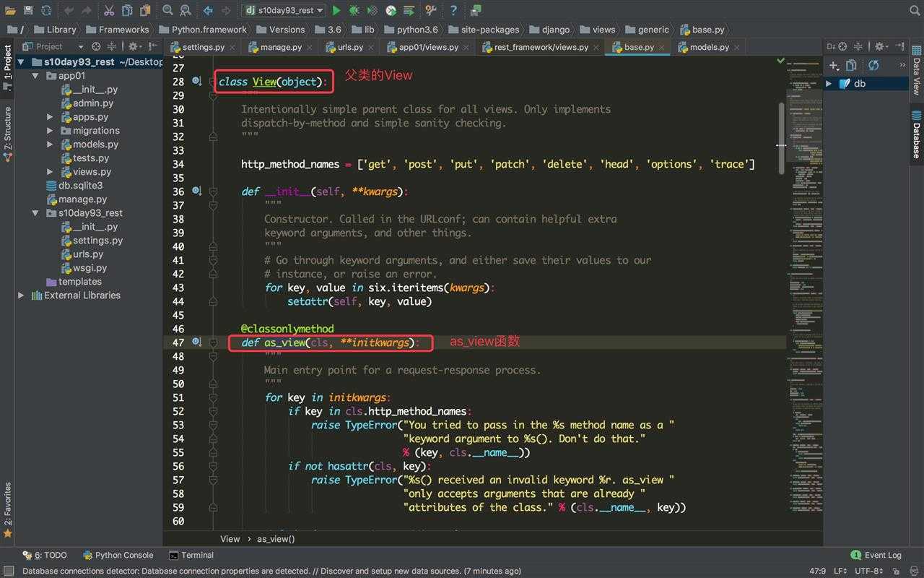Switch to the settings.py editor tab
This screenshot has width=924, height=578.
pyautogui.click(x=203, y=47)
